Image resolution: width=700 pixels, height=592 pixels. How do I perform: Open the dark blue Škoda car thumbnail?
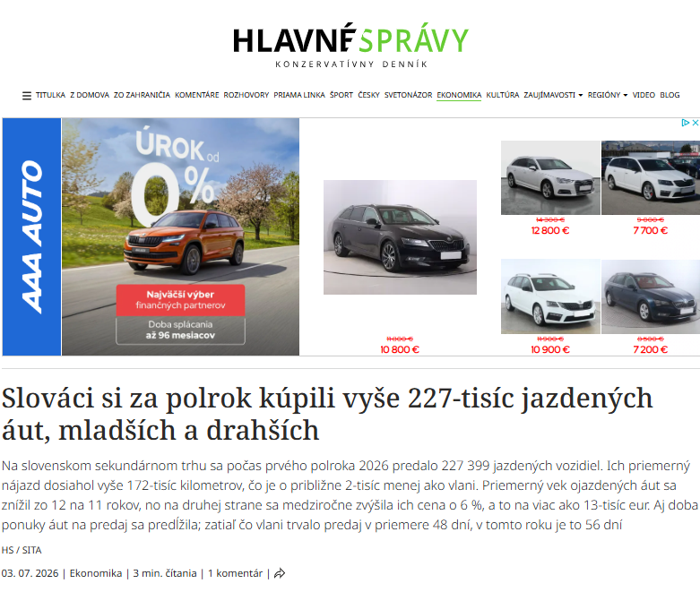[651, 296]
